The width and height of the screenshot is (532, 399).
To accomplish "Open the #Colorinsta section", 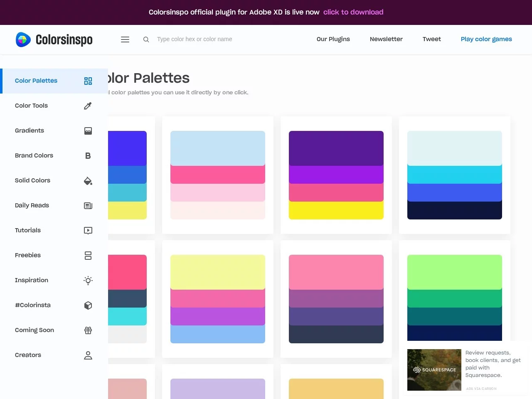I will coord(88,305).
